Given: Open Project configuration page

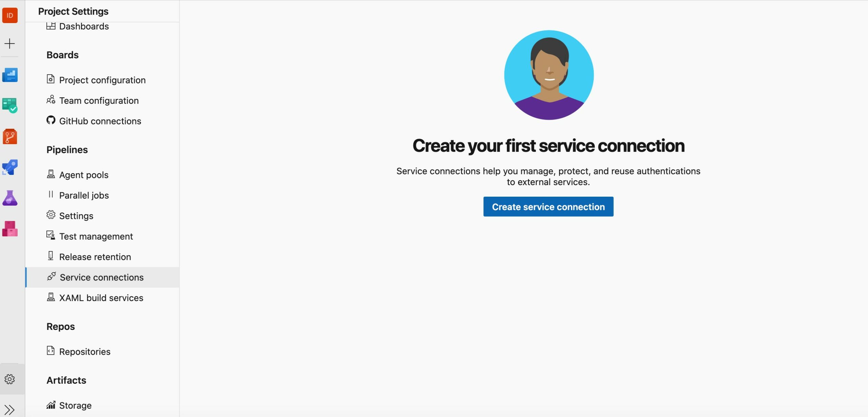Looking at the screenshot, I should pyautogui.click(x=102, y=80).
